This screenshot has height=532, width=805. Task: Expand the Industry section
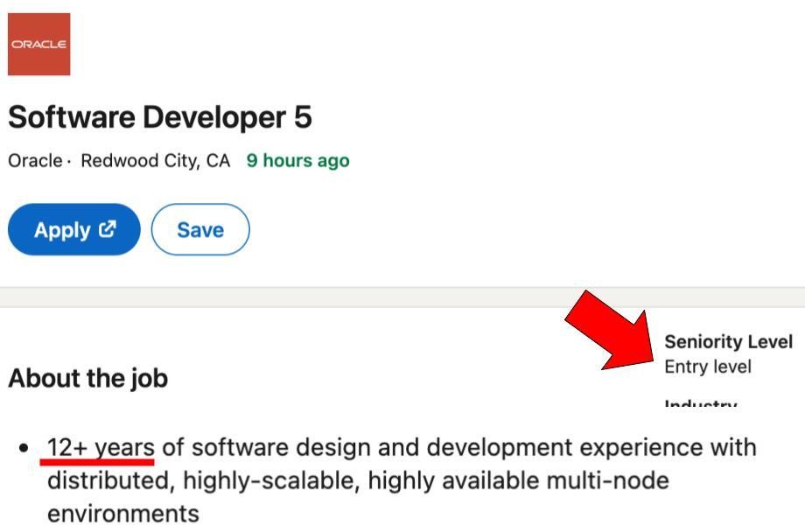coord(700,402)
